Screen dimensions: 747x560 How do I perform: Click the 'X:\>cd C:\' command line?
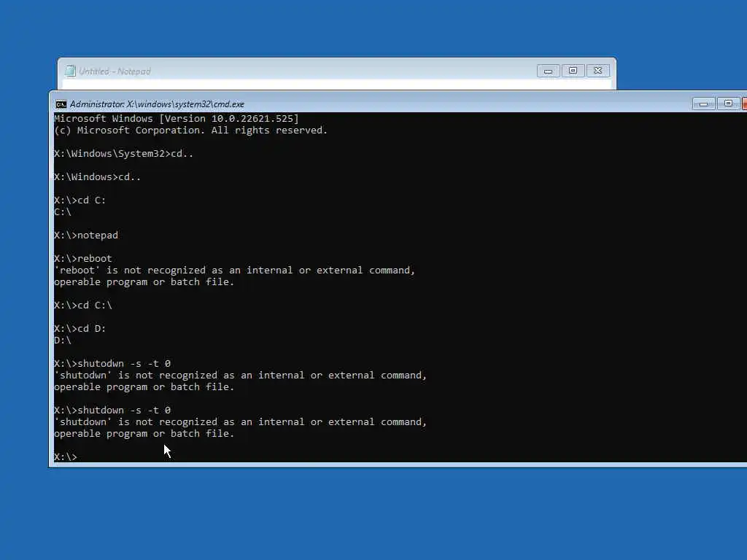pyautogui.click(x=83, y=306)
